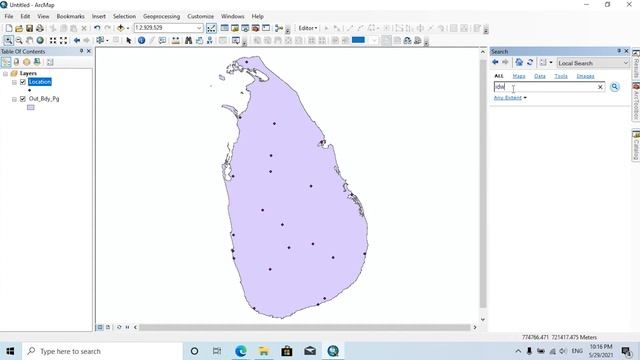This screenshot has width=640, height=360.
Task: Go back to previous extent
Action: click(77, 40)
